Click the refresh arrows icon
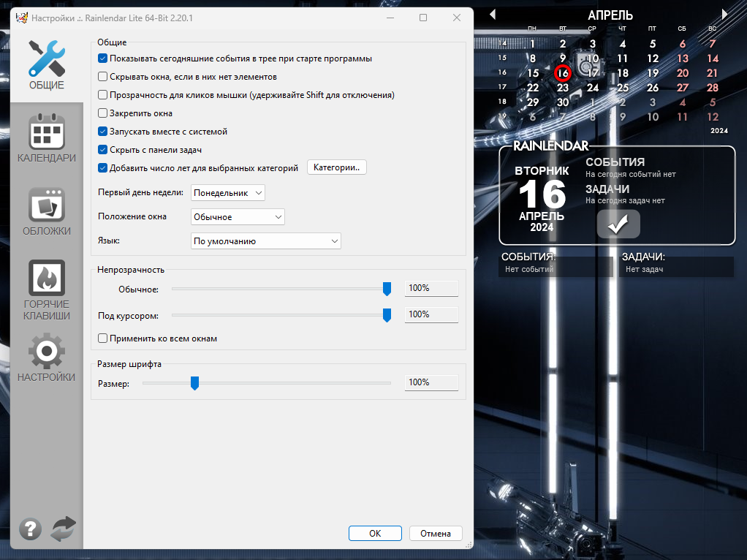Viewport: 747px width, 560px height. click(64, 529)
